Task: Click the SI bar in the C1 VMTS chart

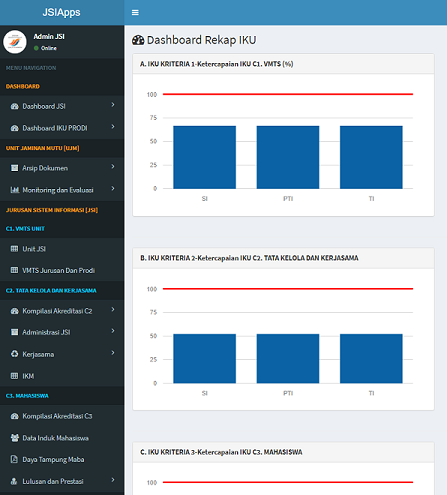Action: point(204,157)
